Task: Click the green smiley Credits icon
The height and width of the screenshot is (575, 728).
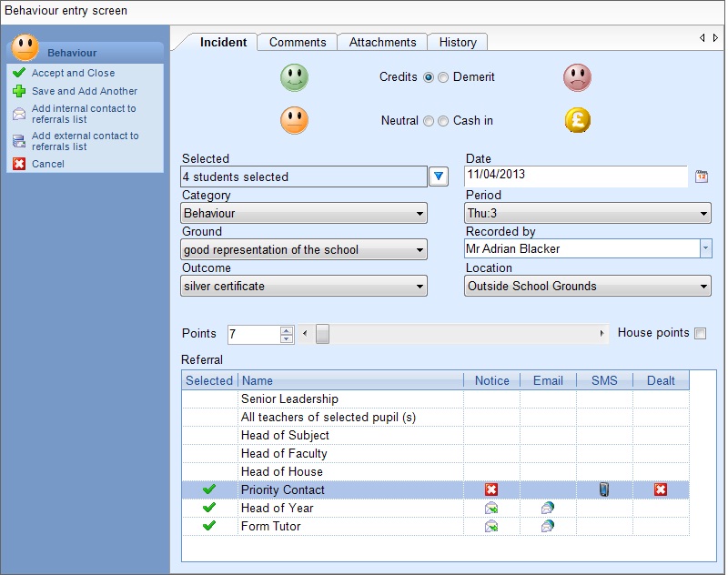Action: pyautogui.click(x=294, y=77)
